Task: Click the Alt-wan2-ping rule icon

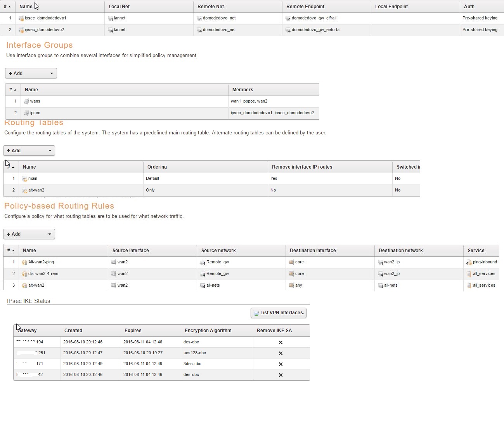Action: (24, 262)
